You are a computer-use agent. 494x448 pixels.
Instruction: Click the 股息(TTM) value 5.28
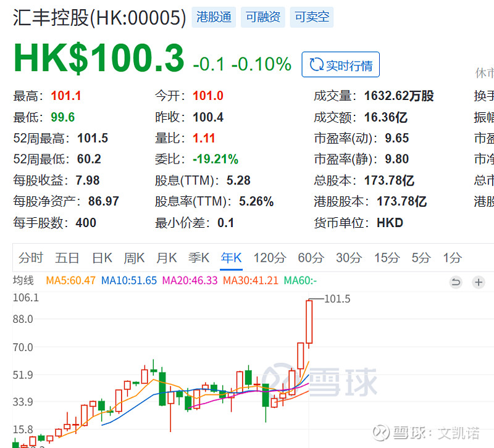(238, 180)
